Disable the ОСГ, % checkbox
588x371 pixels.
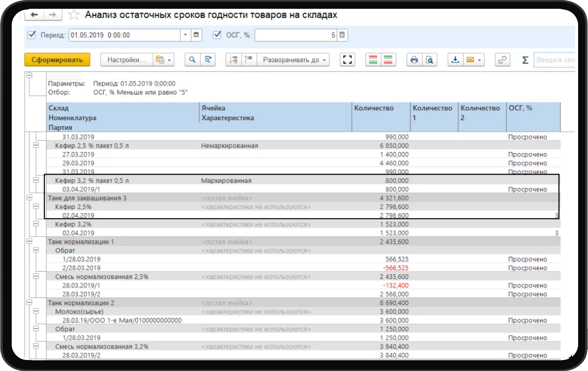pyautogui.click(x=217, y=35)
